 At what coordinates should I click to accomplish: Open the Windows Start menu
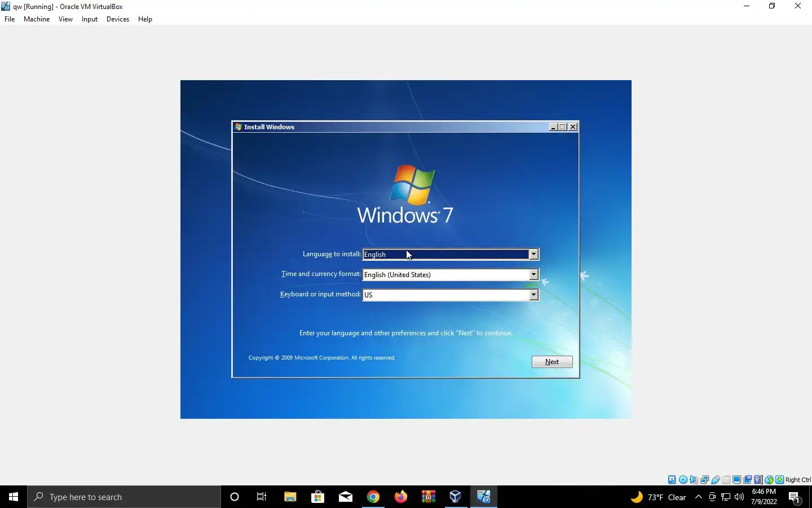click(14, 497)
